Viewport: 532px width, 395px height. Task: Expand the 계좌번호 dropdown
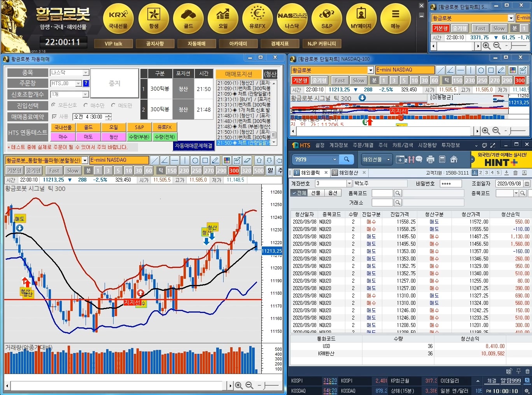coord(349,184)
